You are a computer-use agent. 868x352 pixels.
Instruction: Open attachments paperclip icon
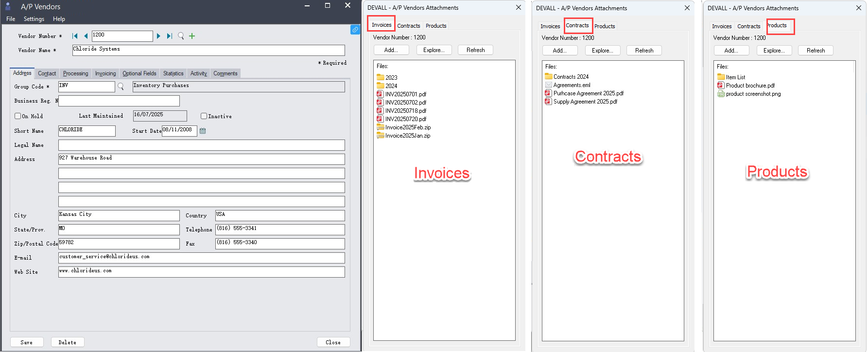[x=355, y=30]
